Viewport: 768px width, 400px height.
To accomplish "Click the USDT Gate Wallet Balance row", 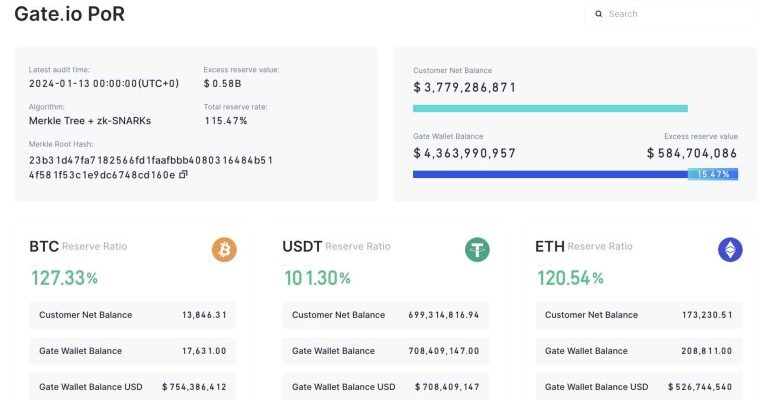I will coord(386,351).
